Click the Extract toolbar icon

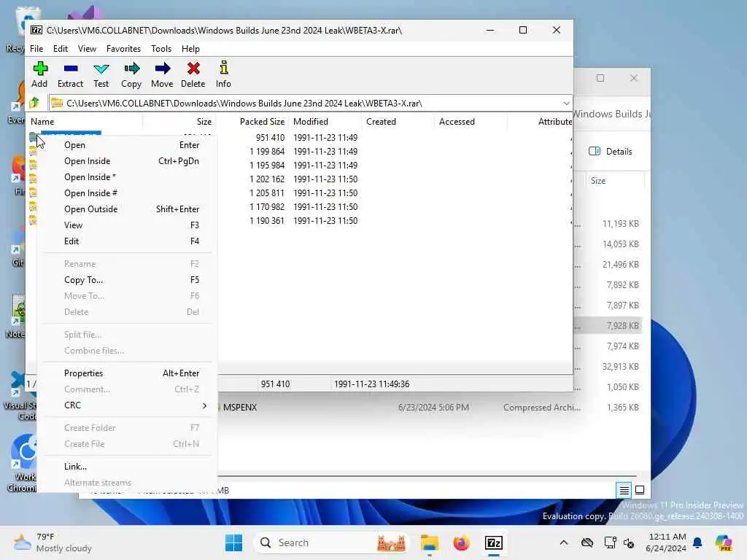tap(71, 74)
